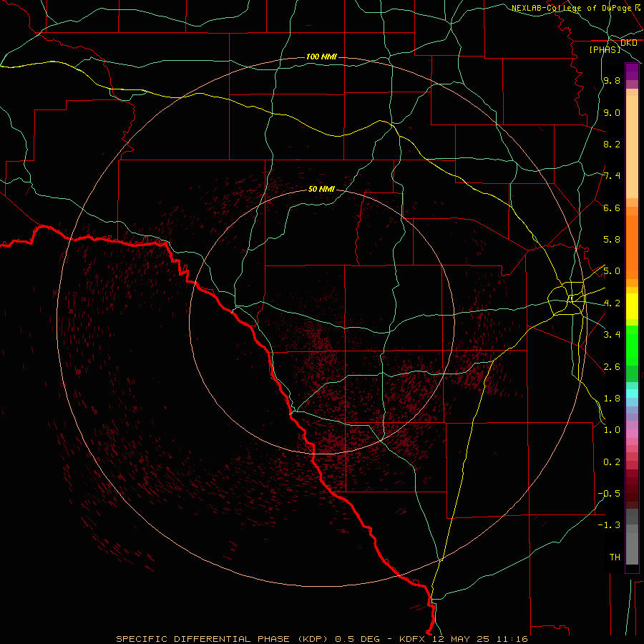Click the 4.2 value on the color scale

(612, 303)
